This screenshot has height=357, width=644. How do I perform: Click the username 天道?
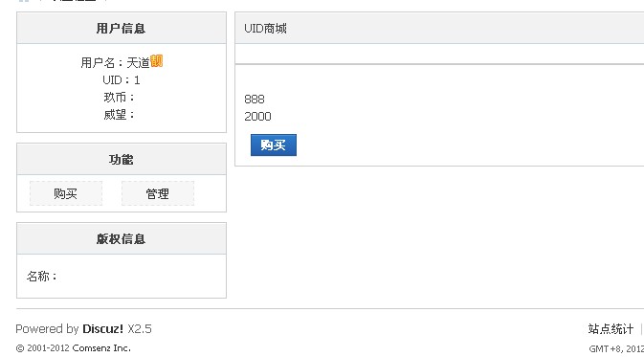pos(138,63)
